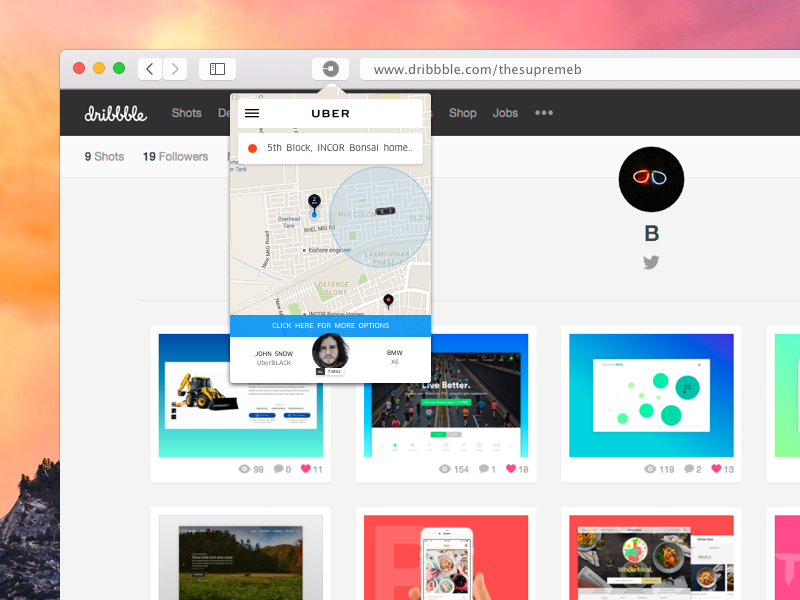
Task: Go back with the browser back arrow
Action: click(x=150, y=69)
